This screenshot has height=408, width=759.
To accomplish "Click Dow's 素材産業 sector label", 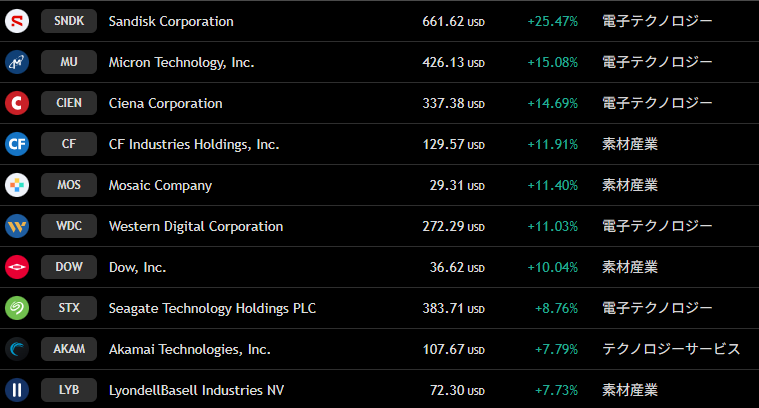I will click(x=629, y=267).
